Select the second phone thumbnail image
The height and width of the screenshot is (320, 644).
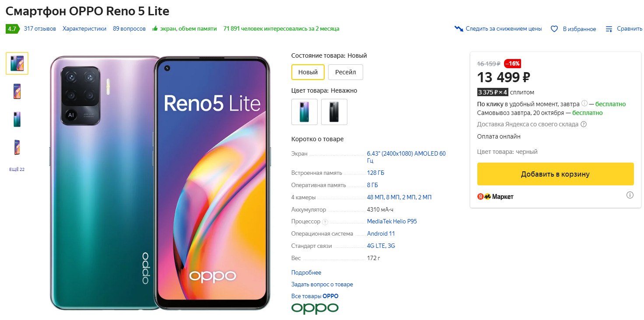point(17,91)
